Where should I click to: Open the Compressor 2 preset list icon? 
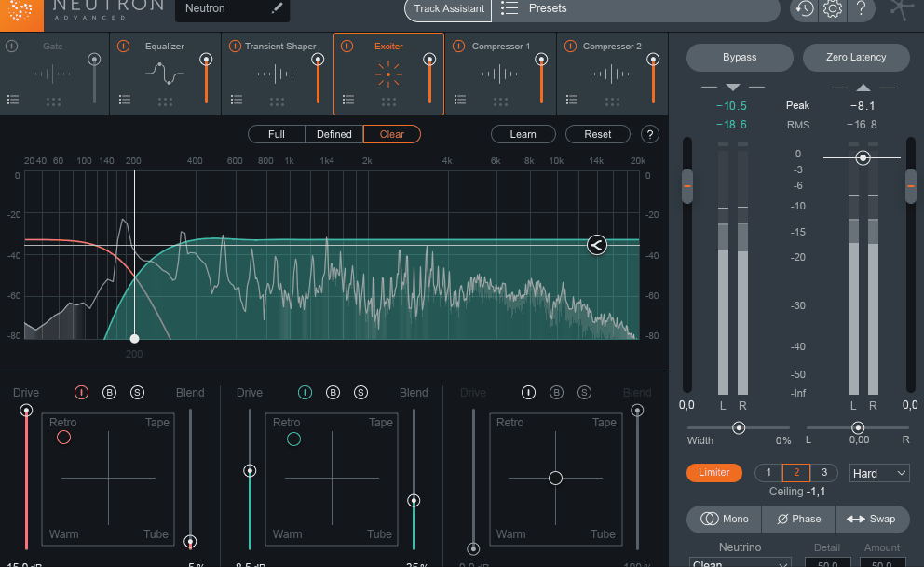tap(572, 100)
